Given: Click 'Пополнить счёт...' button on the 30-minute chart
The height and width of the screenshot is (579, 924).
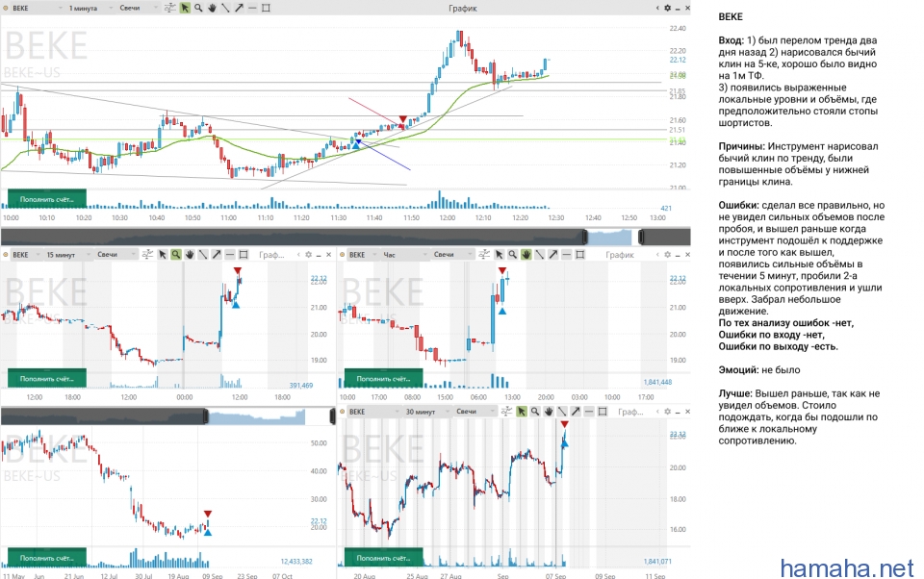Looking at the screenshot, I should tap(384, 557).
